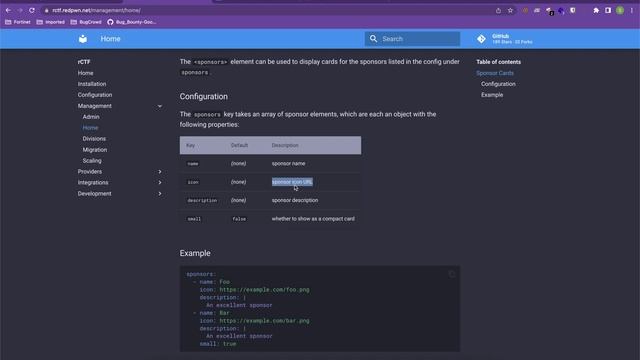Viewport: 640px width, 360px height.
Task: Click the 'small: true' line in the example
Action: coord(218,344)
